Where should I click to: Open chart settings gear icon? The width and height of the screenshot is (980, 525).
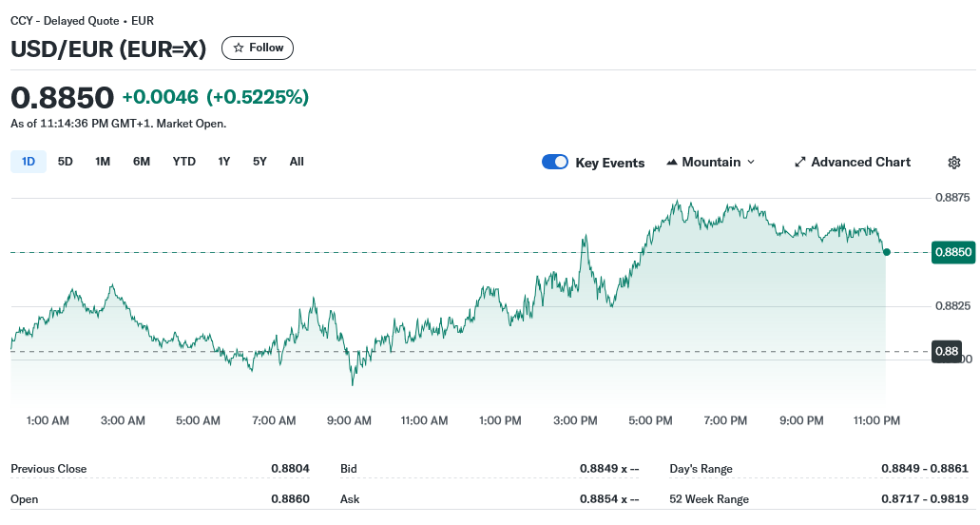coord(953,163)
